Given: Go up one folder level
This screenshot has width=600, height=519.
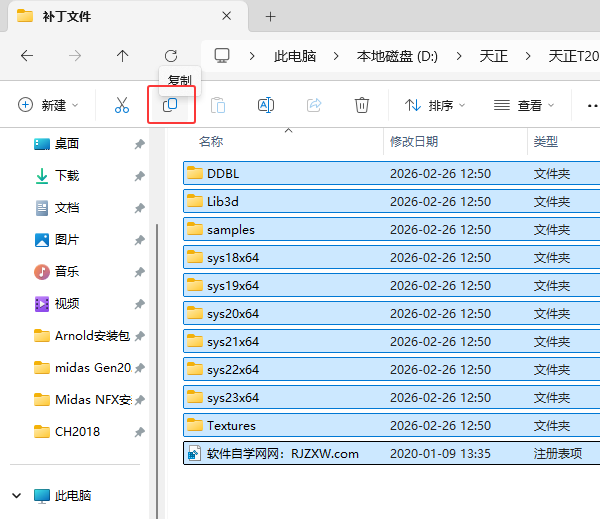Looking at the screenshot, I should click(x=122, y=56).
